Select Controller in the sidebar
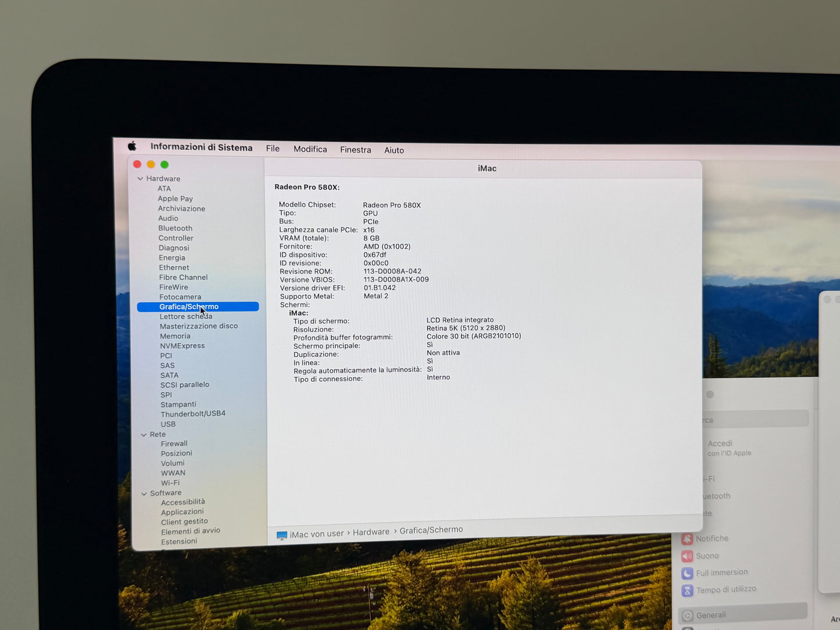 pyautogui.click(x=176, y=238)
